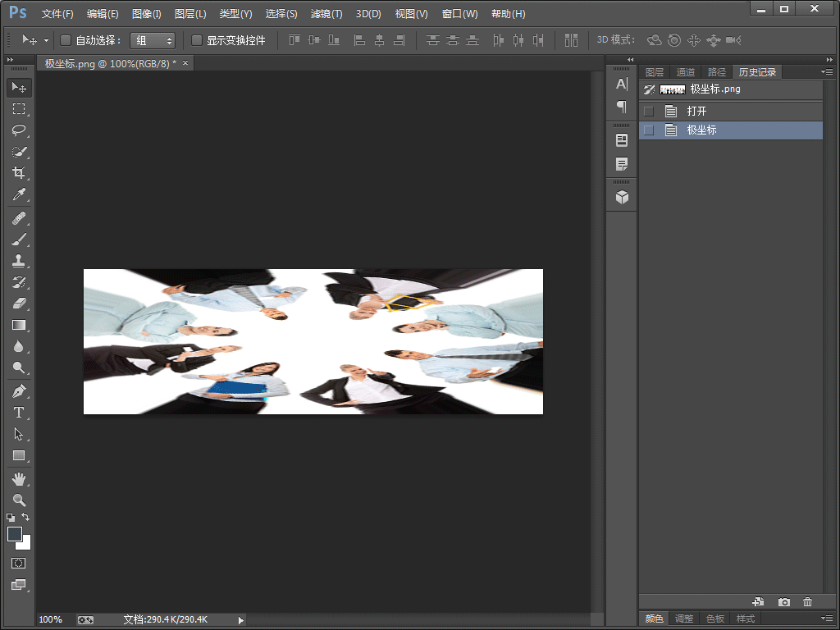
Task: Select the History Brush tool
Action: tap(19, 282)
